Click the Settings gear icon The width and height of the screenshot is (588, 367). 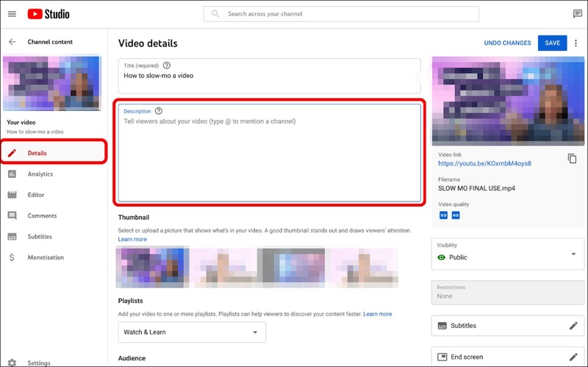click(x=12, y=363)
